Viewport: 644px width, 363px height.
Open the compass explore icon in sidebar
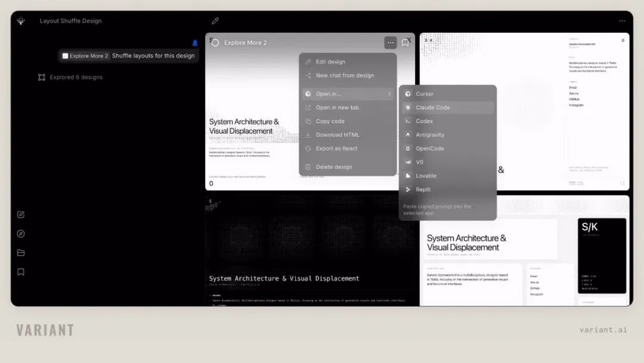tap(21, 233)
